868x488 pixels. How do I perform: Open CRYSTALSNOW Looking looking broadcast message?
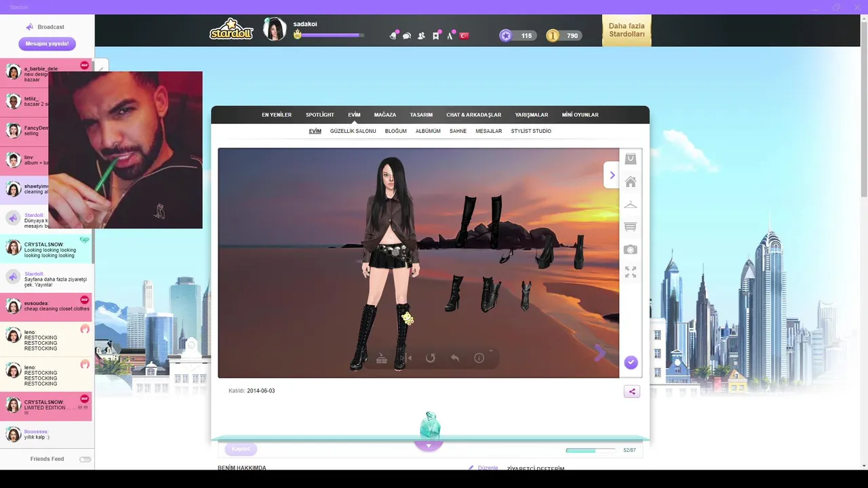[46, 248]
